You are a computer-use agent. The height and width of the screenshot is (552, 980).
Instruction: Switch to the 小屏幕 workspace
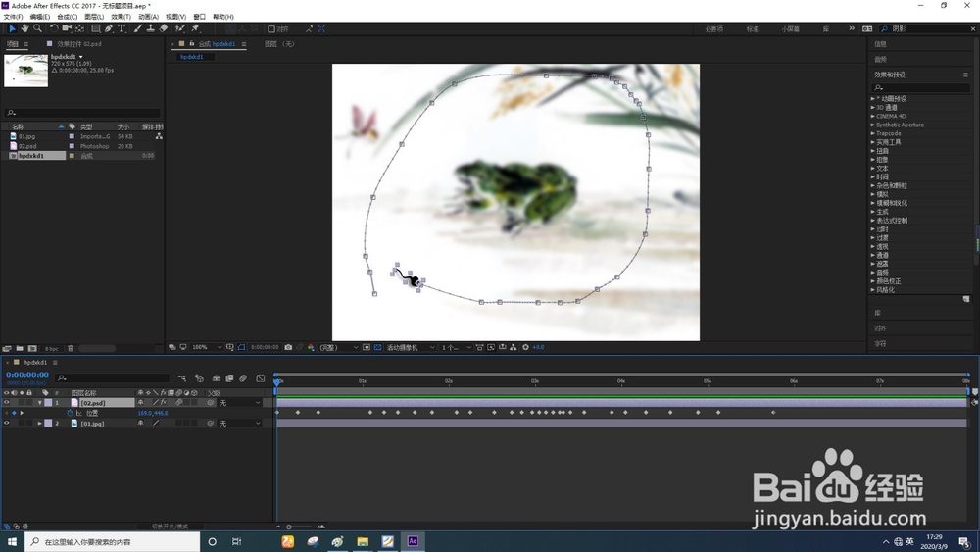coord(790,29)
